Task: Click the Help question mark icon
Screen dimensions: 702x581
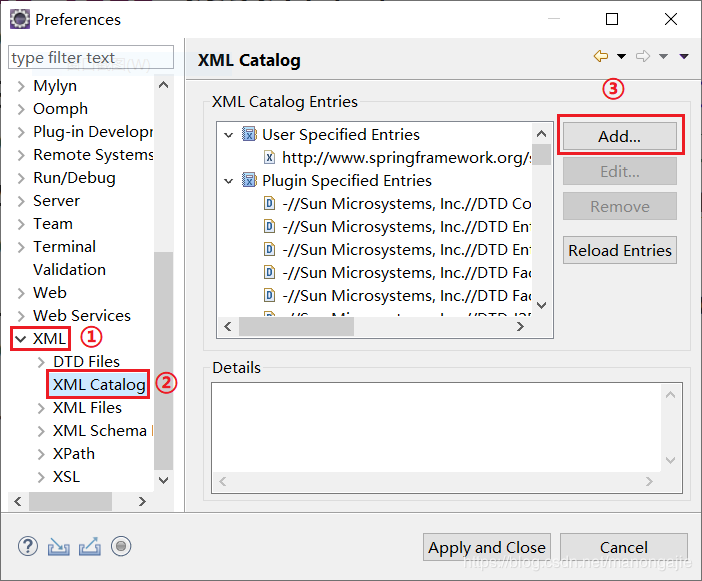Action: [x=28, y=547]
